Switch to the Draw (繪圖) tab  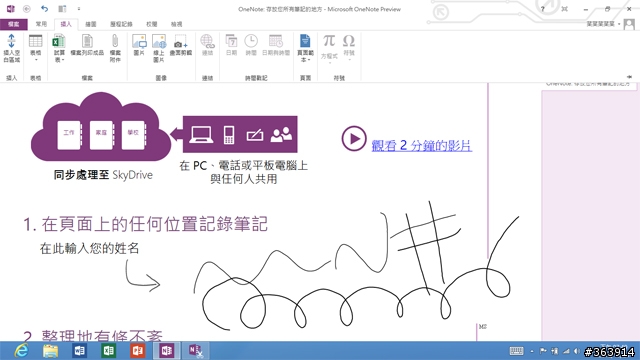tap(91, 24)
